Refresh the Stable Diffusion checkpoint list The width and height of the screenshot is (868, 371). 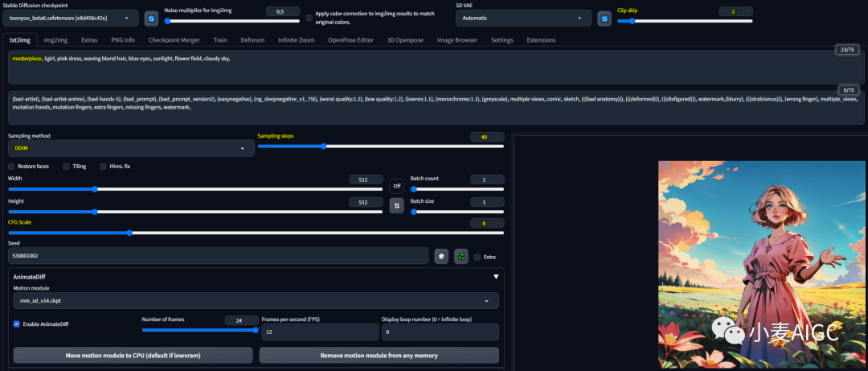(x=151, y=19)
